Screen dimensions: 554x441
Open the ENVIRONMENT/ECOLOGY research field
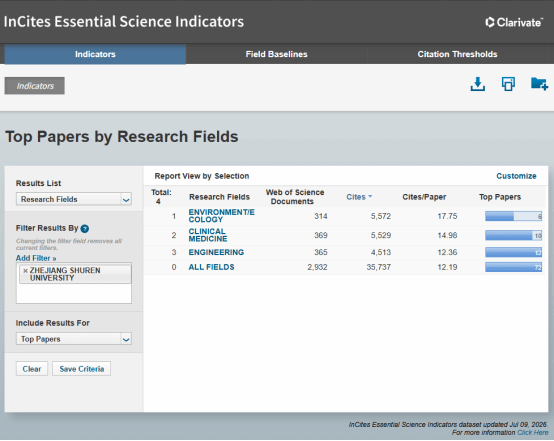coord(222,216)
